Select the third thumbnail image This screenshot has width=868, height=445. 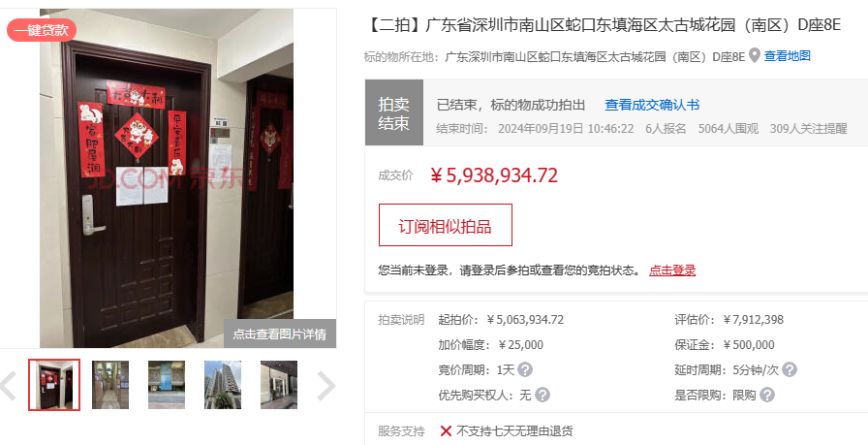coord(167,385)
